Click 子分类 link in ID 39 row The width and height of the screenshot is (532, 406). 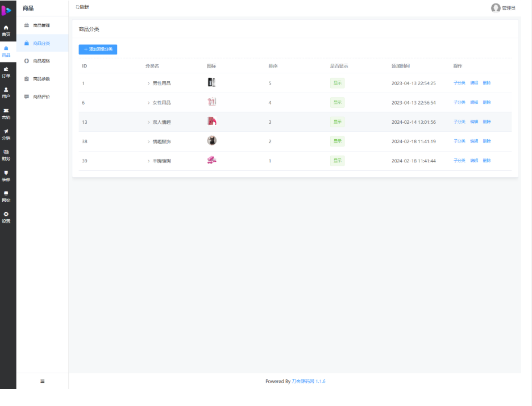click(x=459, y=161)
